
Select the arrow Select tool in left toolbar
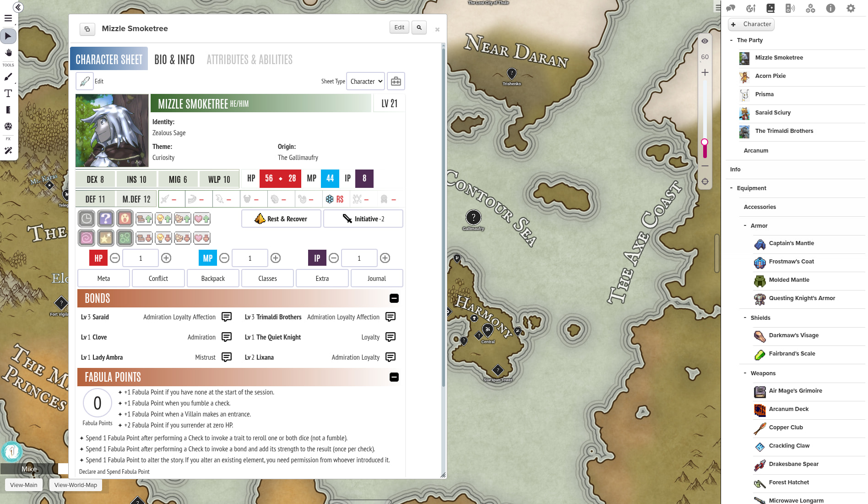[8, 36]
